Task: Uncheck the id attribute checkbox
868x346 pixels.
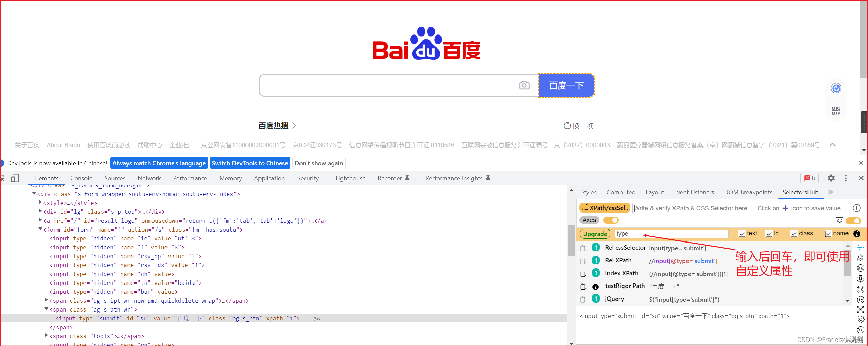Action: 769,234
